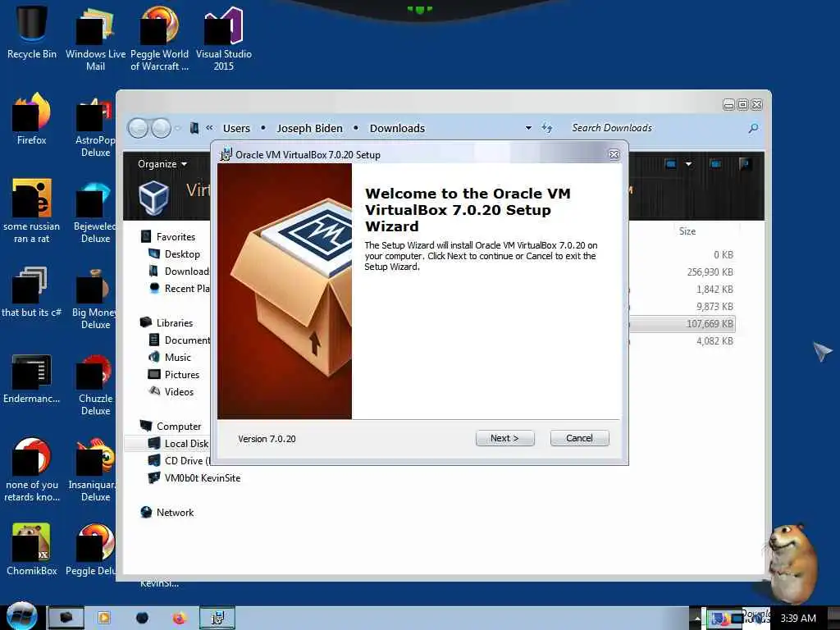
Task: Select the Big Money Deluxe desktop icon
Action: [x=94, y=297]
